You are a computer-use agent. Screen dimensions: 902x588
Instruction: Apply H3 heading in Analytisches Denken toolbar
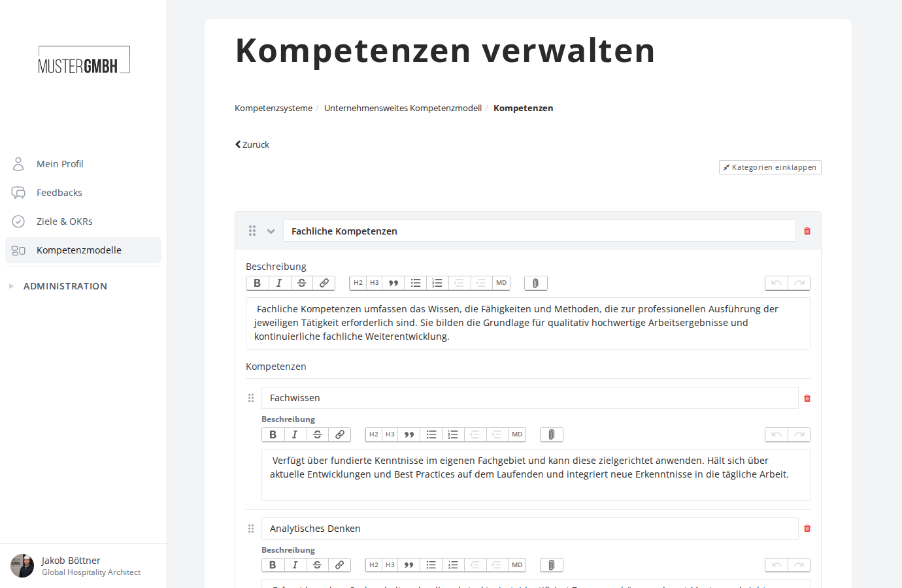coord(390,565)
